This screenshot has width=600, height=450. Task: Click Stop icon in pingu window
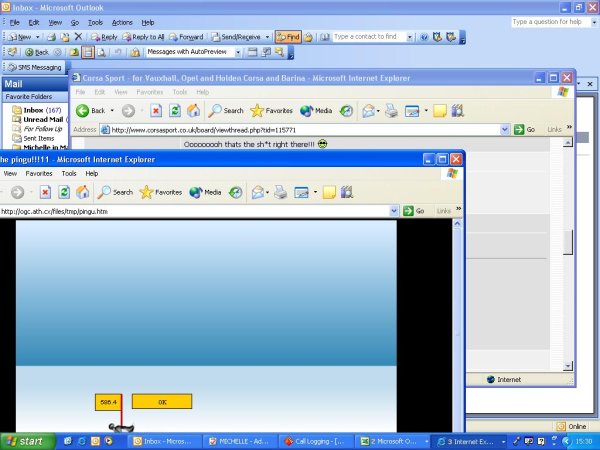point(45,192)
